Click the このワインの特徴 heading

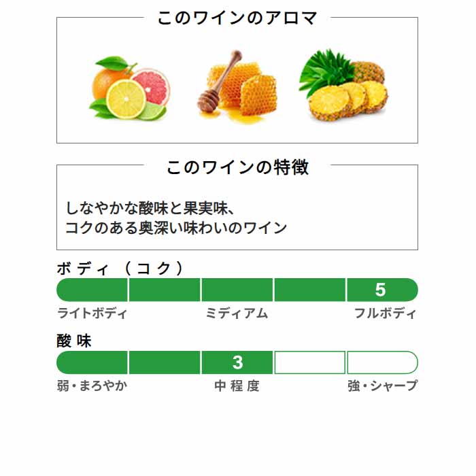237,167
